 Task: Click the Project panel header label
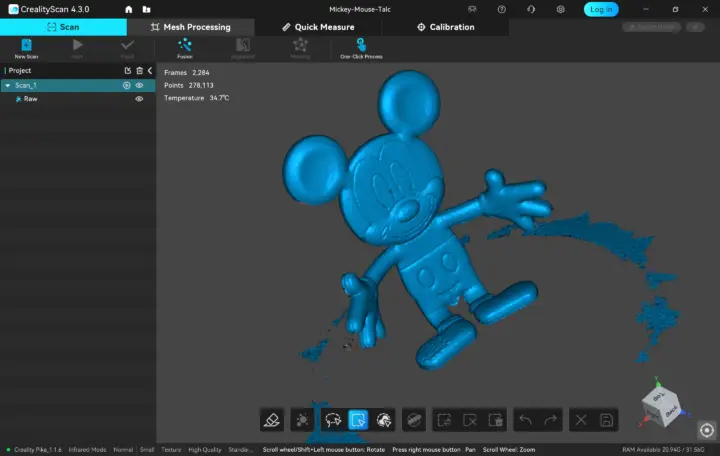[x=20, y=70]
